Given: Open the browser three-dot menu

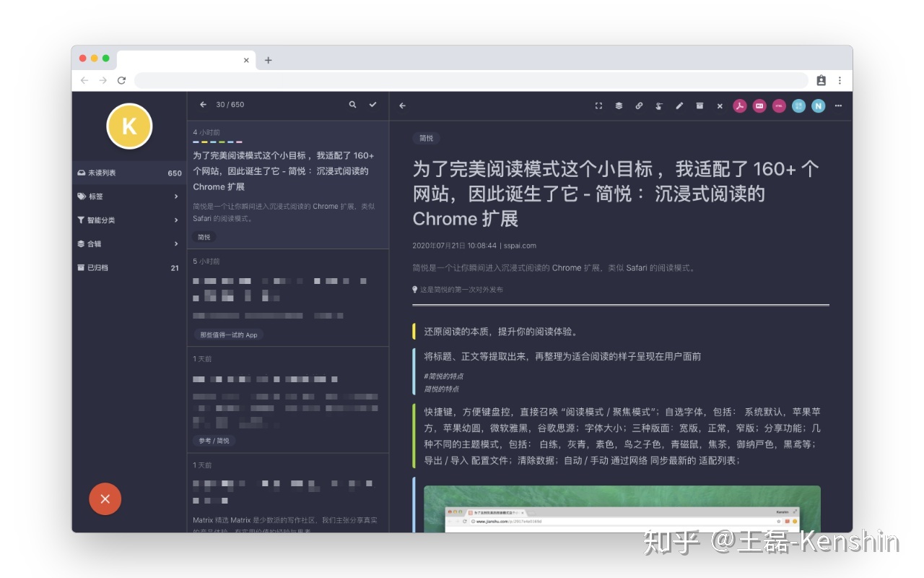Looking at the screenshot, I should tap(840, 80).
